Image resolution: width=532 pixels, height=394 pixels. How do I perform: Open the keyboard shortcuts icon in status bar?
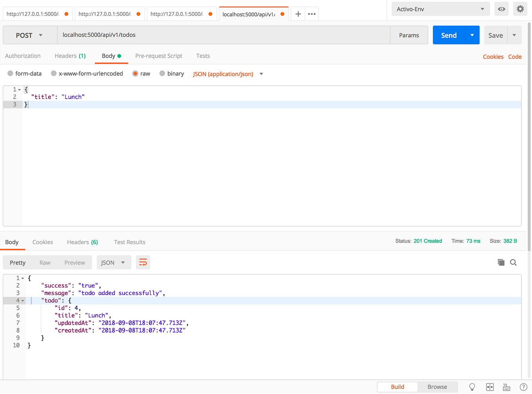coord(506,387)
